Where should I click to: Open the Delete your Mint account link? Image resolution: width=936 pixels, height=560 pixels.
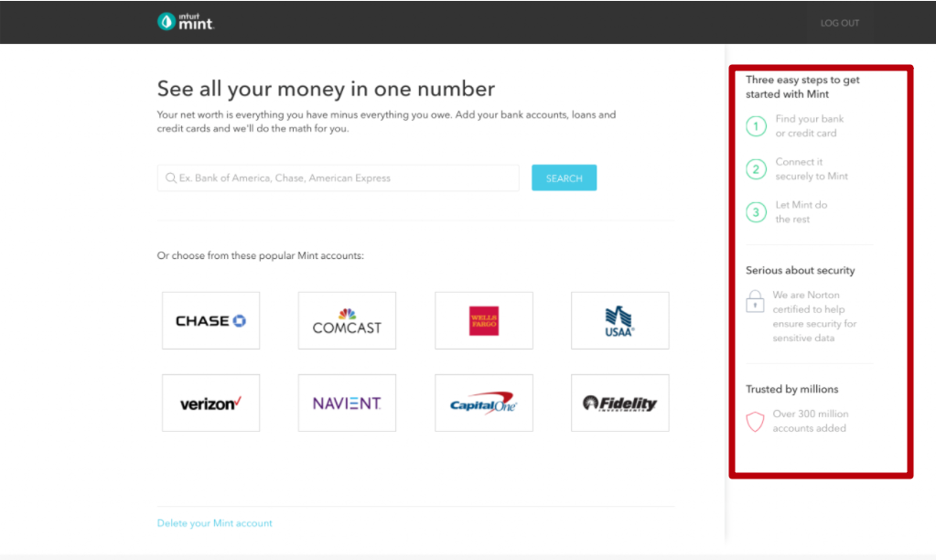point(214,523)
